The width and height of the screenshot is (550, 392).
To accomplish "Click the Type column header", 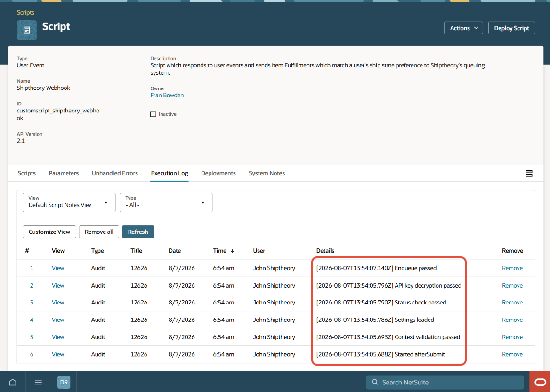I will coord(97,251).
